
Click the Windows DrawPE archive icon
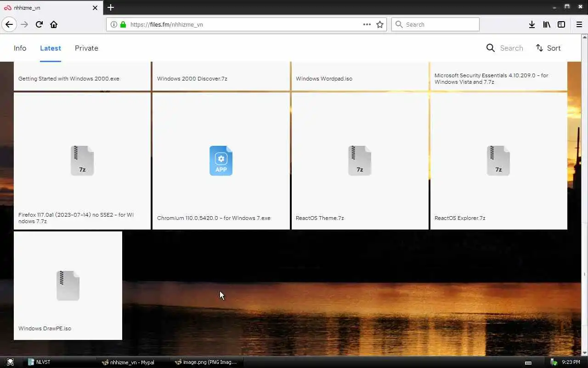pos(68,286)
